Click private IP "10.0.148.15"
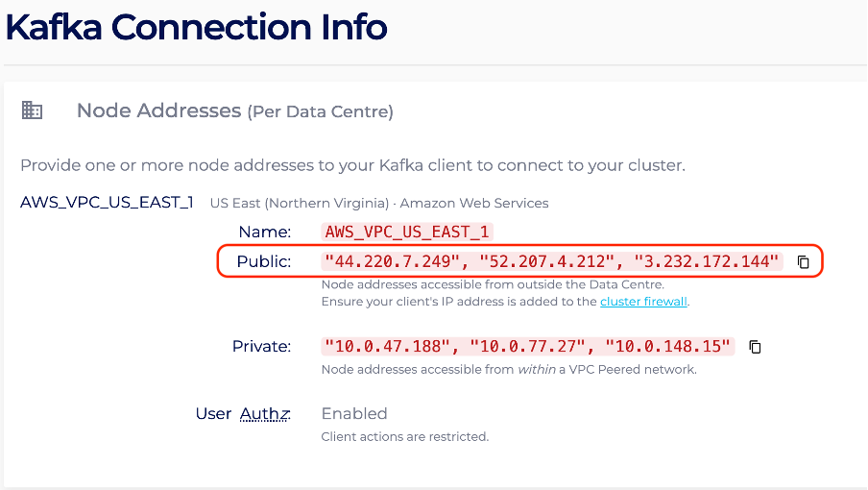 pos(667,347)
